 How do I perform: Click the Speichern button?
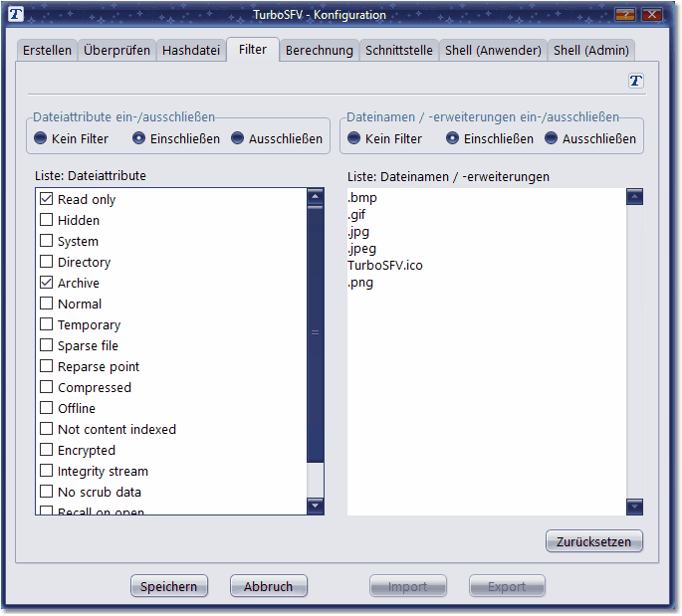(x=169, y=586)
